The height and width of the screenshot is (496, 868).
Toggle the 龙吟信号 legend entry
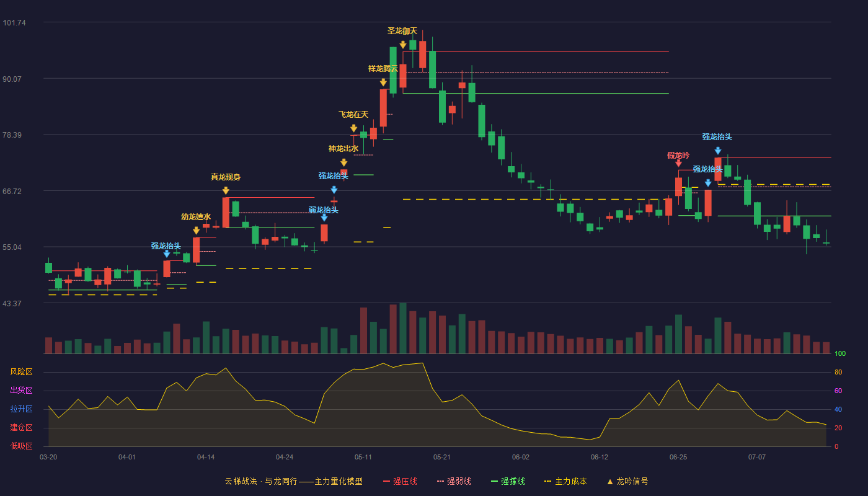click(627, 481)
